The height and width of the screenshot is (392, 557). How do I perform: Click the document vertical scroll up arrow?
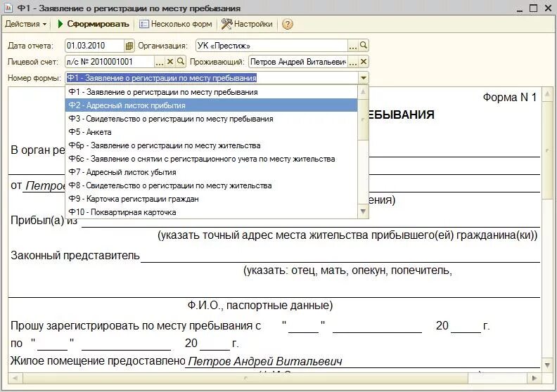pos(547,94)
